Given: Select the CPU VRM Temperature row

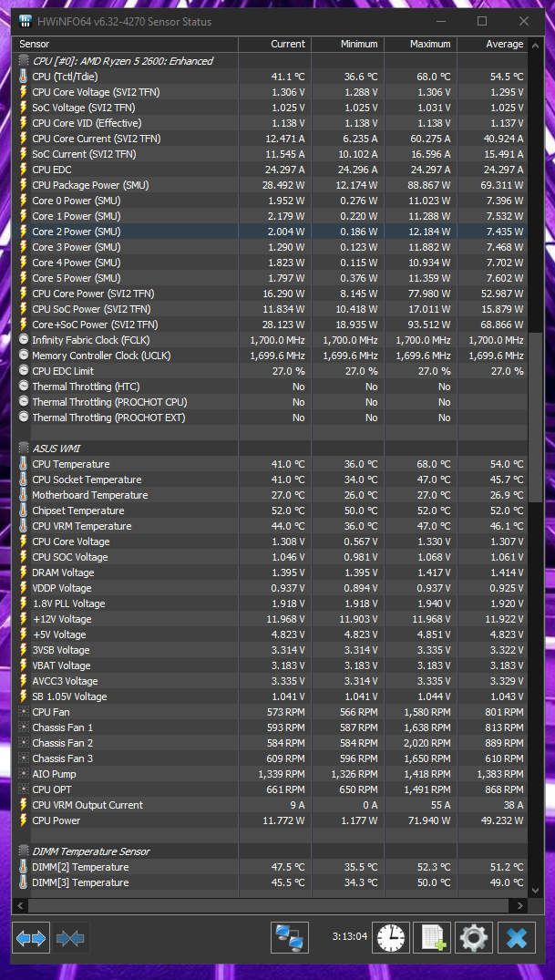Looking at the screenshot, I should [x=270, y=526].
